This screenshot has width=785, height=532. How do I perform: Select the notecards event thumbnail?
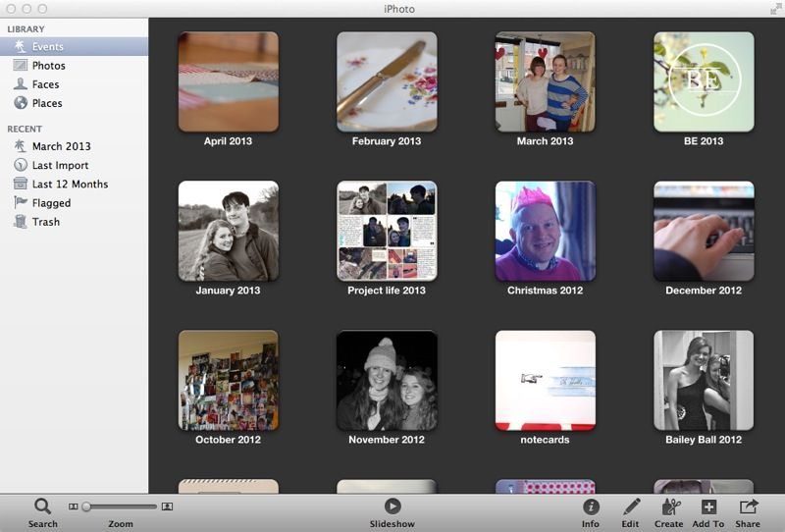point(546,380)
